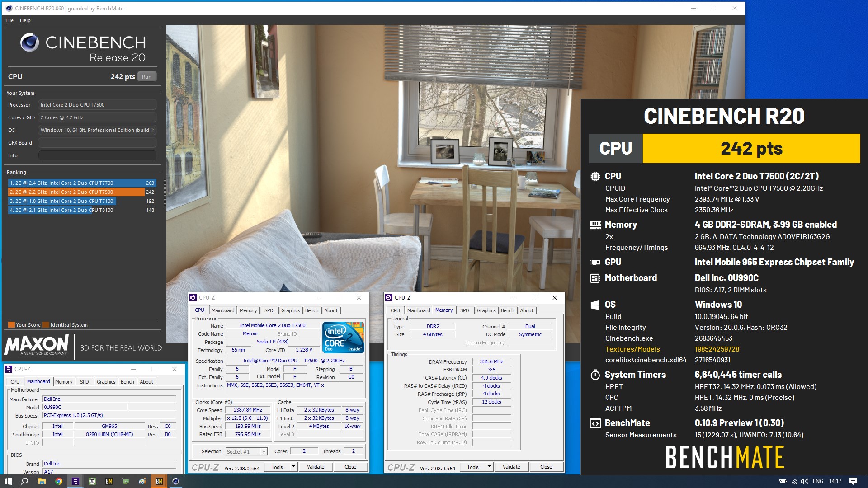Click the System Timers stopwatch icon

coord(595,375)
